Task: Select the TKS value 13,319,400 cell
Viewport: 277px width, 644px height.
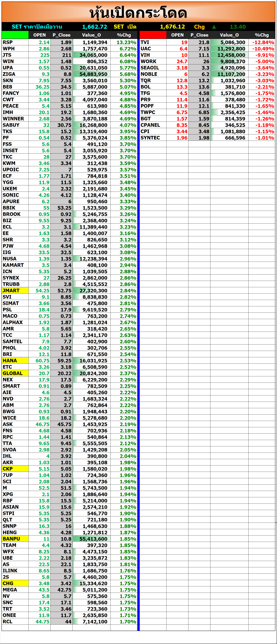Action: click(91, 131)
